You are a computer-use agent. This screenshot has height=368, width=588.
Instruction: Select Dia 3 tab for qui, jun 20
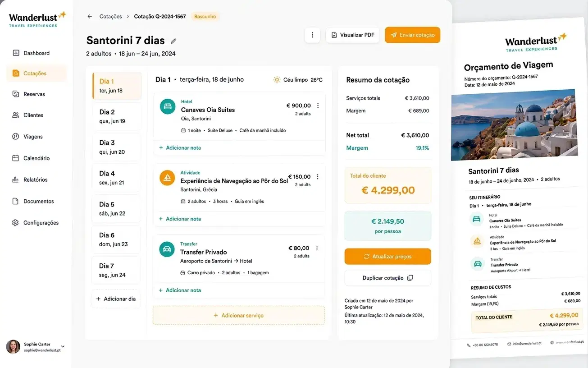(117, 147)
